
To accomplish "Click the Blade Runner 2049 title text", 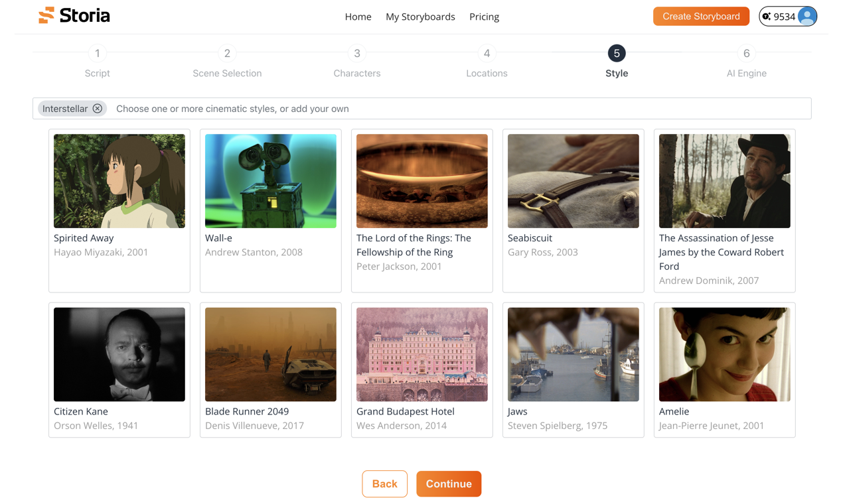I will click(x=247, y=411).
